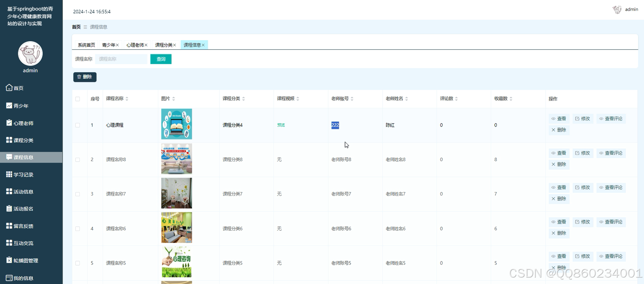This screenshot has height=284, width=644.
Task: Click the sidebar admin cat avatar
Action: tap(30, 53)
